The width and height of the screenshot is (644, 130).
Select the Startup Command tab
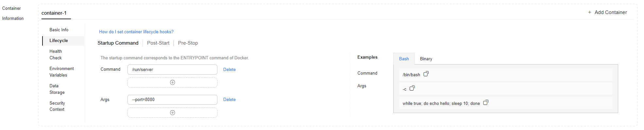118,43
